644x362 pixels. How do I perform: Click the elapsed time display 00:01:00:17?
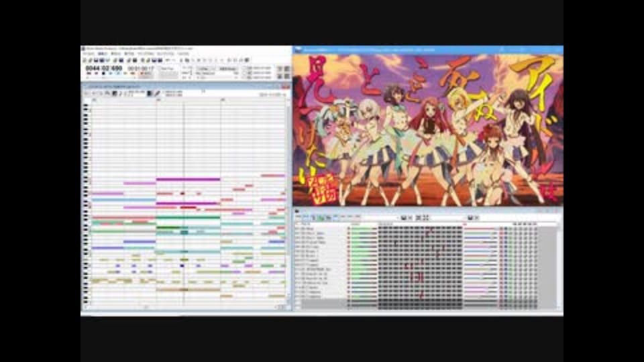click(x=141, y=68)
